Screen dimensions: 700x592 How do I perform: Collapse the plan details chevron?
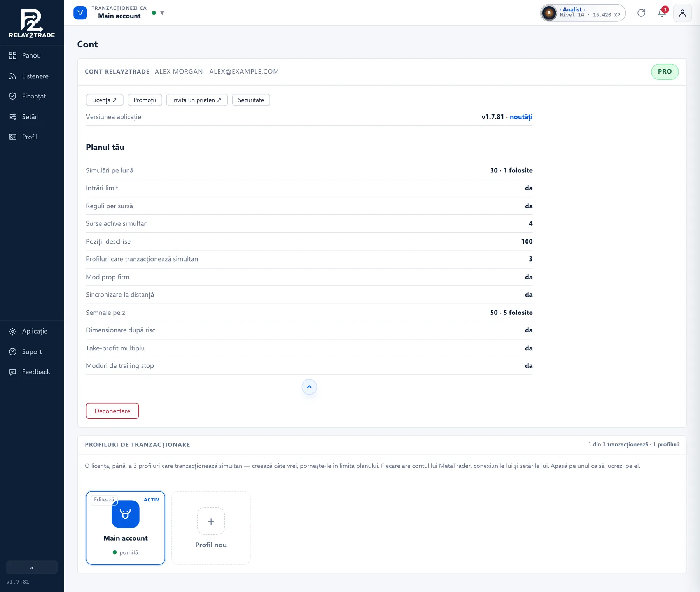tap(309, 387)
